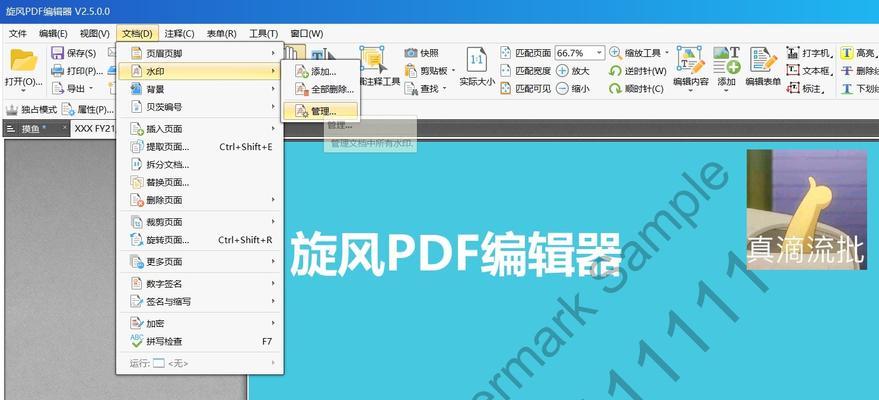Click the Print (打印) printer icon

[57, 71]
